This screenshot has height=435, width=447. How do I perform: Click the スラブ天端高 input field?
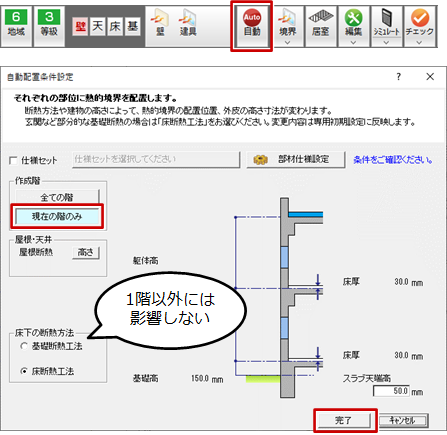pos(391,391)
